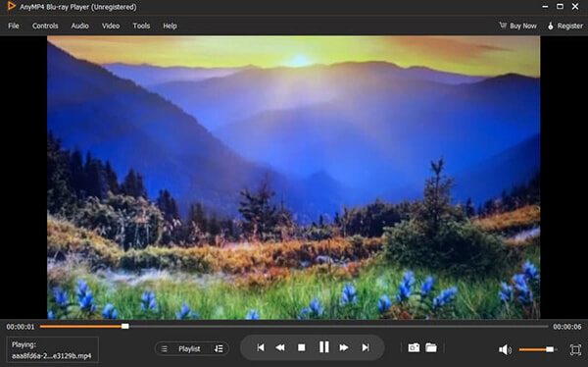Maximize the player window
This screenshot has width=588, height=367.
pos(560,7)
